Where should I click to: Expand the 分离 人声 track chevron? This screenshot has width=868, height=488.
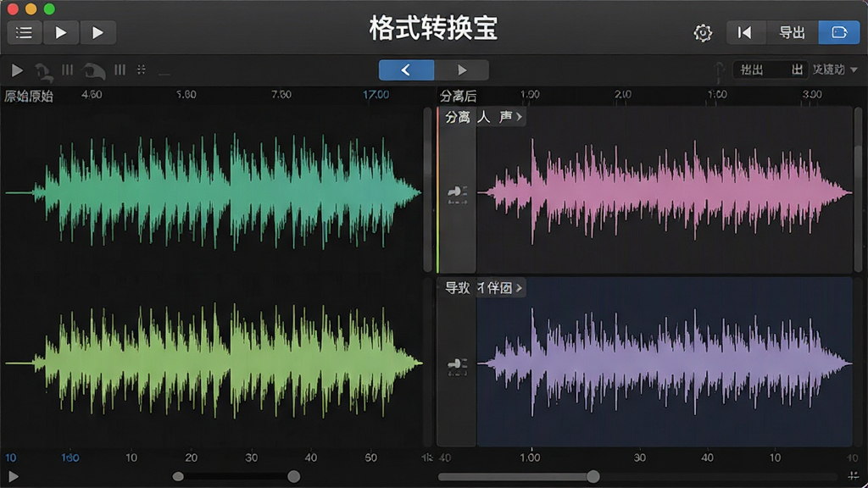(x=520, y=117)
